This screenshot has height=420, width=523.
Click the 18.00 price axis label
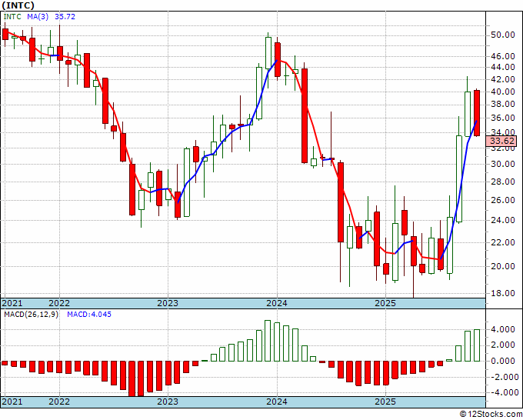(503, 293)
